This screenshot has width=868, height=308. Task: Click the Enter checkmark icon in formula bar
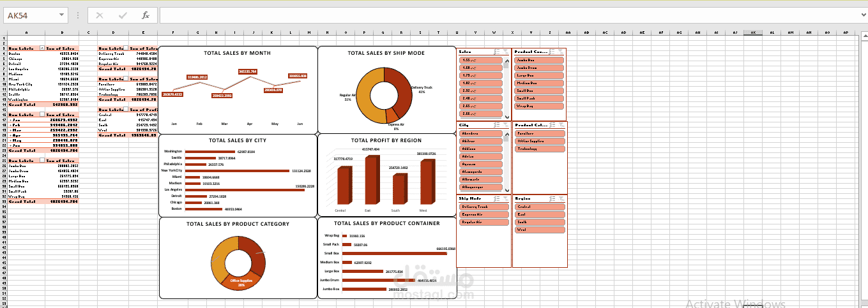pyautogui.click(x=122, y=15)
